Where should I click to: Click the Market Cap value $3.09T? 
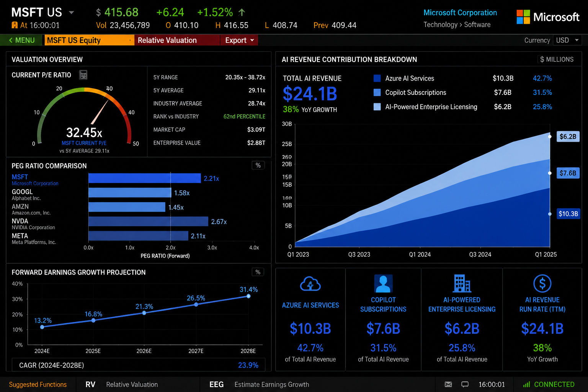(256, 130)
